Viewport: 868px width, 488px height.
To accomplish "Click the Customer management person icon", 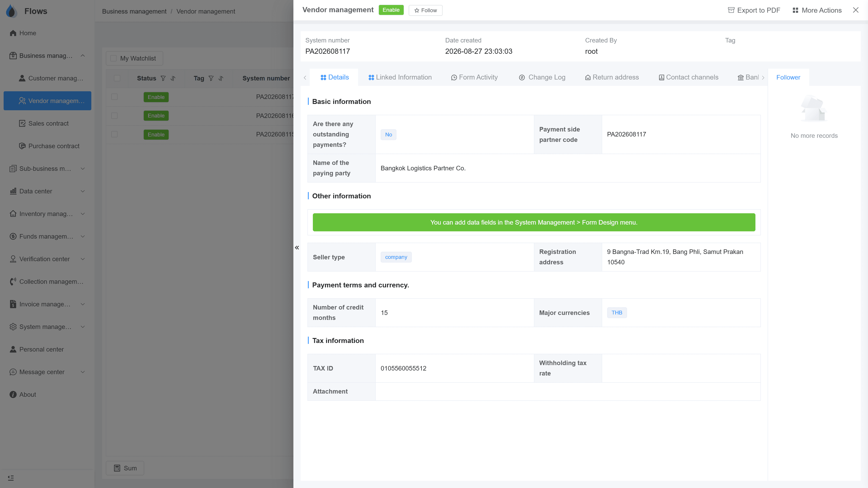I will pos(22,78).
